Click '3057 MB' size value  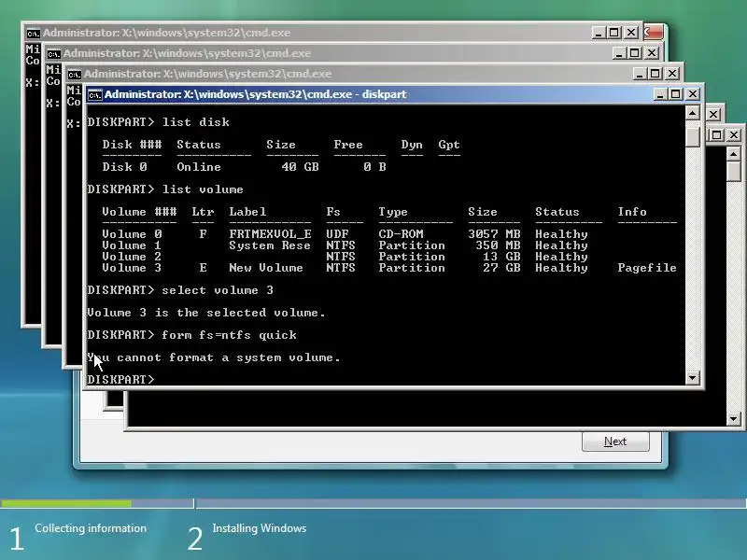click(494, 234)
